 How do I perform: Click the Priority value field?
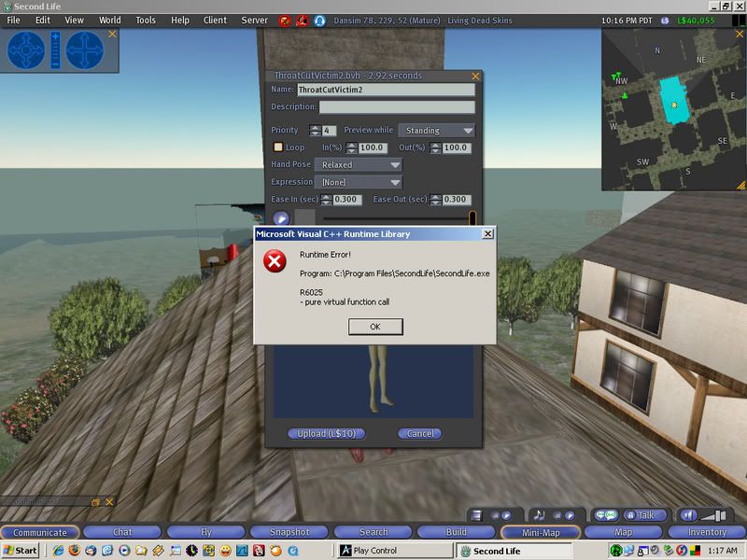(x=330, y=131)
